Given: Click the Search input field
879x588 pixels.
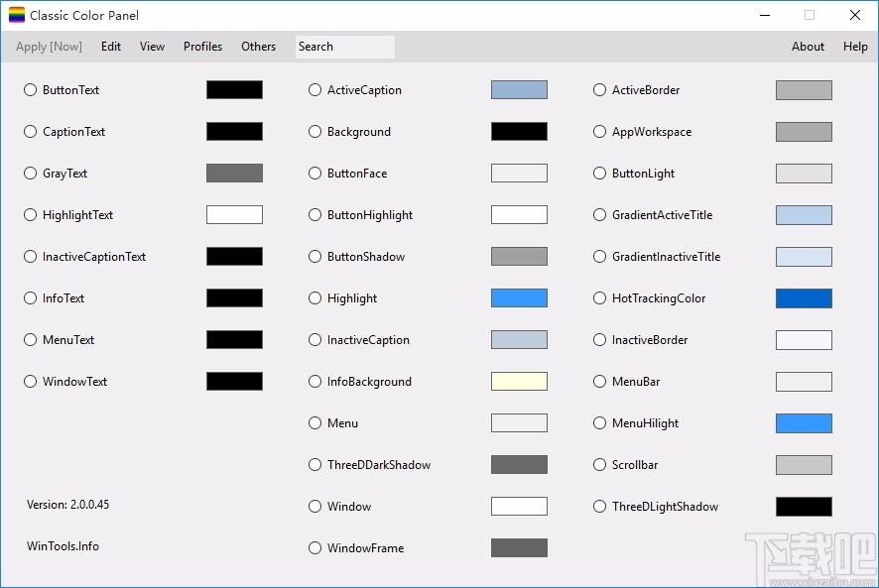Looking at the screenshot, I should pos(344,47).
